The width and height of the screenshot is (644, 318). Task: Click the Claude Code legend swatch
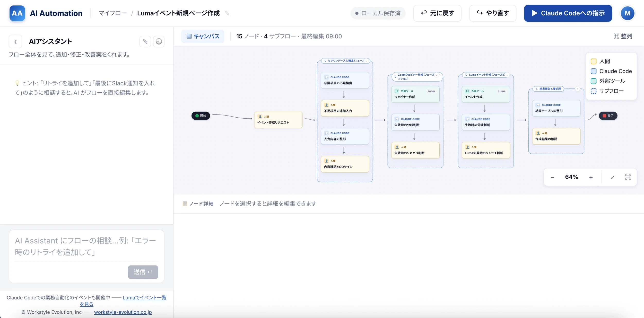594,71
